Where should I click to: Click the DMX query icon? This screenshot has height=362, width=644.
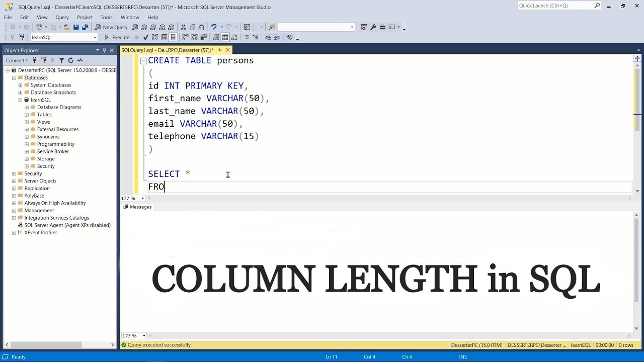153,27
